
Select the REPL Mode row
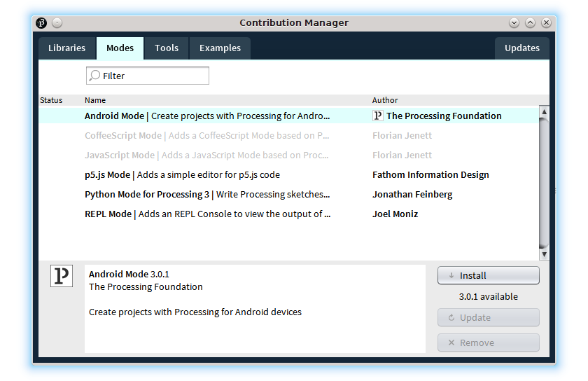click(x=288, y=214)
